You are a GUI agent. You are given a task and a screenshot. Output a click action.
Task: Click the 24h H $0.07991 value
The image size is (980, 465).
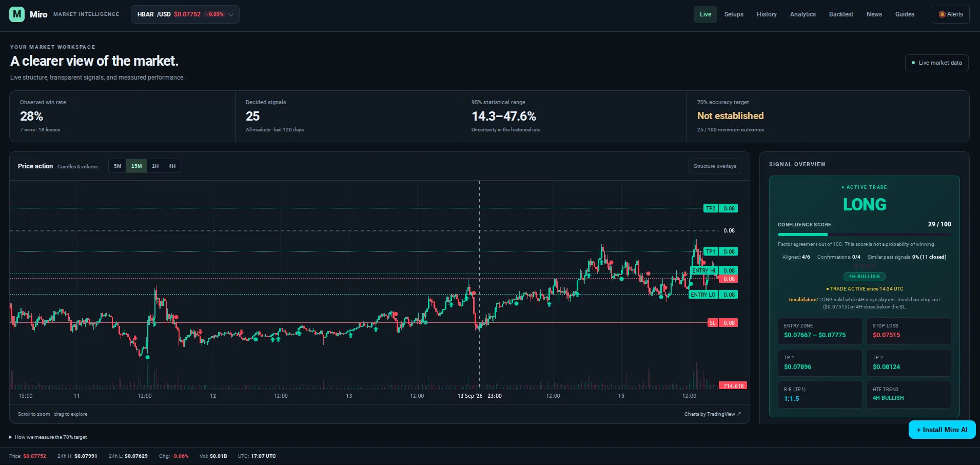[86, 456]
